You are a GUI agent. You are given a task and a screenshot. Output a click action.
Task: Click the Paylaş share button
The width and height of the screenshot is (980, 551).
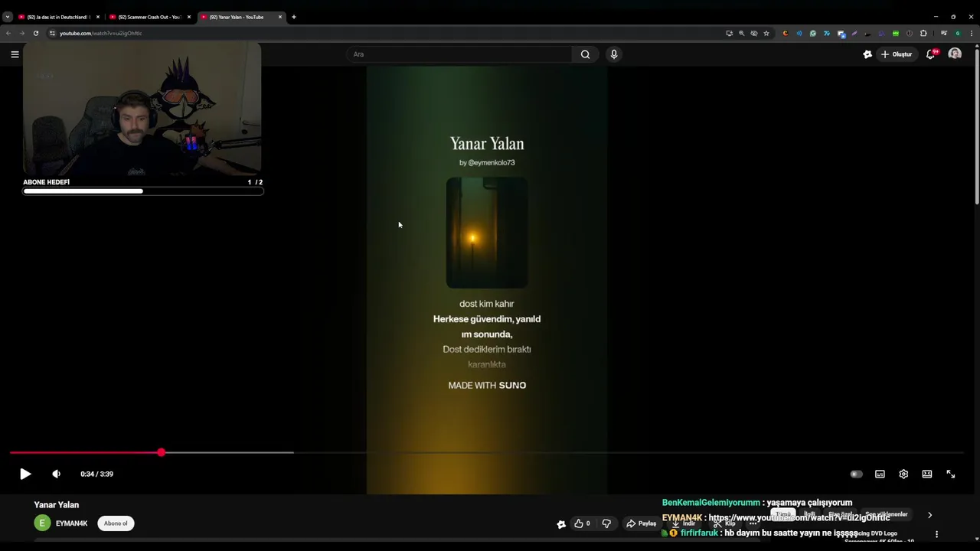[642, 523]
